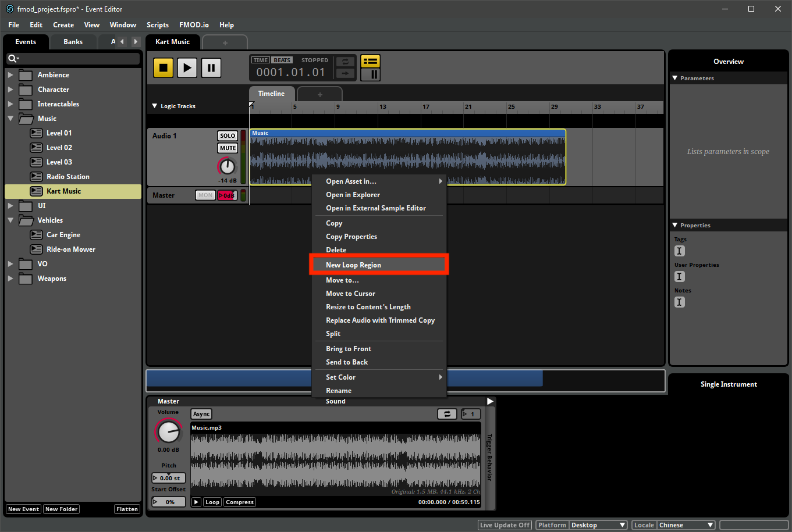This screenshot has height=532, width=792.
Task: Open the Locale dropdown showing Chinese
Action: tap(686, 524)
